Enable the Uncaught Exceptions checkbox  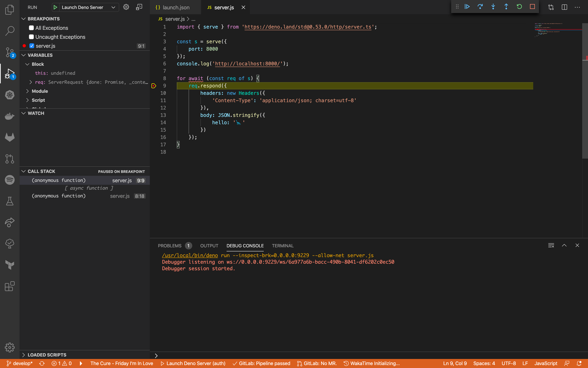[31, 37]
